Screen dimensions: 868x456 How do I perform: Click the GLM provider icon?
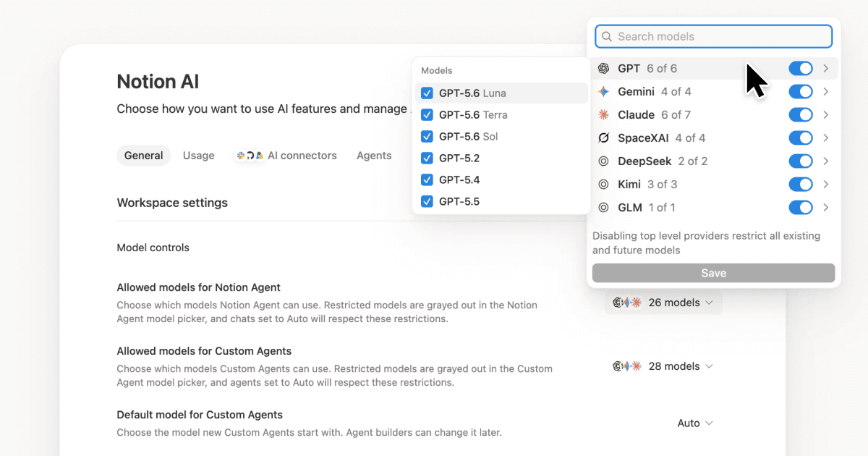(603, 208)
